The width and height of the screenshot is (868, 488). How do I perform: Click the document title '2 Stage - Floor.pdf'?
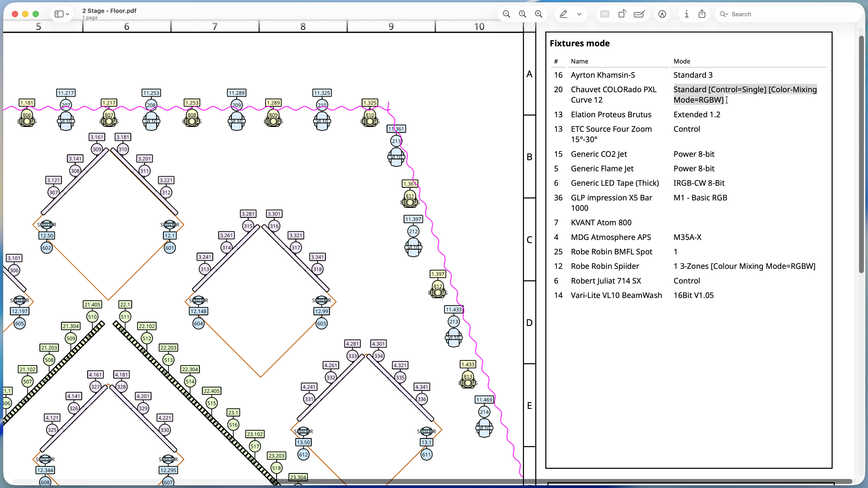109,11
